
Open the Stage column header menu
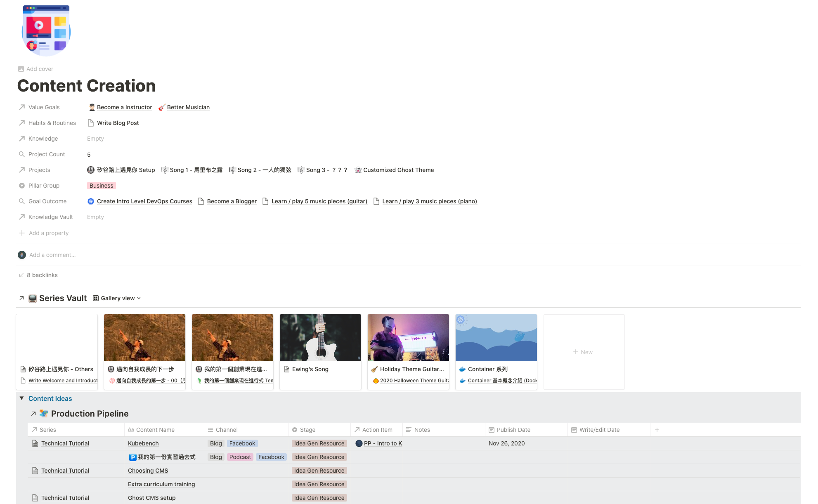(x=307, y=430)
